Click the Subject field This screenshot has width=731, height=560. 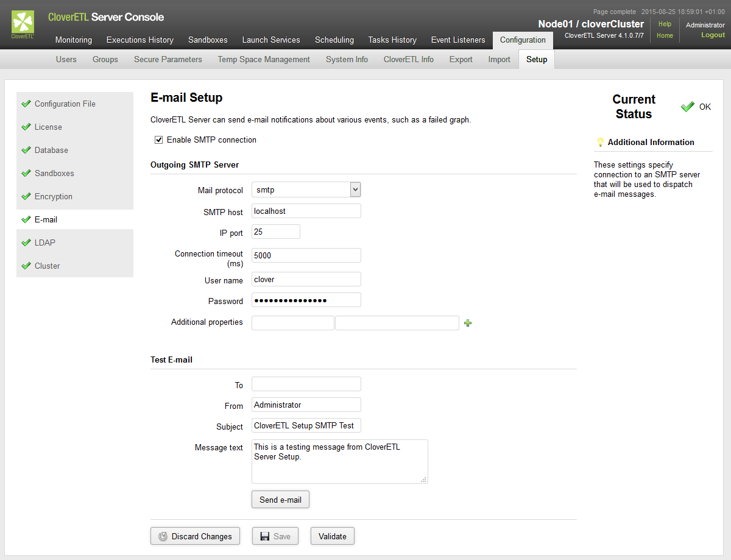(306, 425)
